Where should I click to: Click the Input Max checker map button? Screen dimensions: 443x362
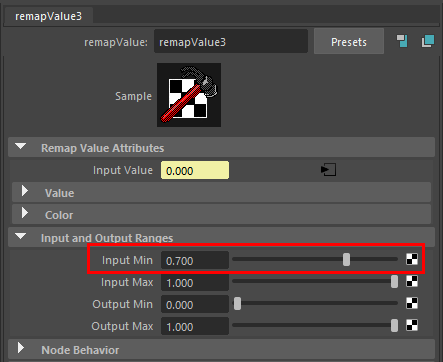(x=412, y=281)
